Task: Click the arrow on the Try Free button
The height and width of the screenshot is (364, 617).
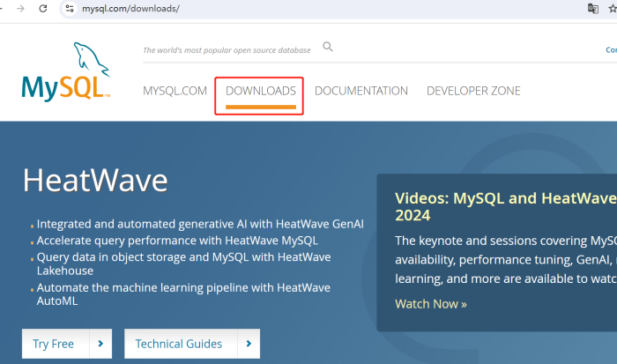Action: [101, 344]
